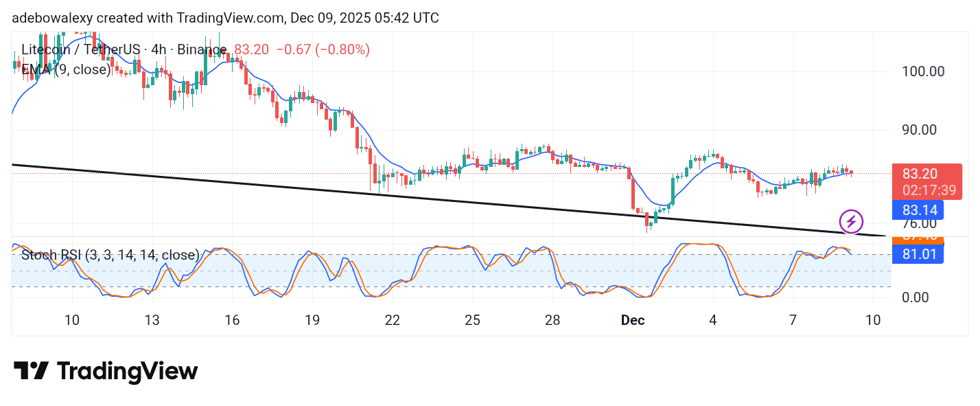Click the 13 date axis label
980x406 pixels.
(x=152, y=320)
